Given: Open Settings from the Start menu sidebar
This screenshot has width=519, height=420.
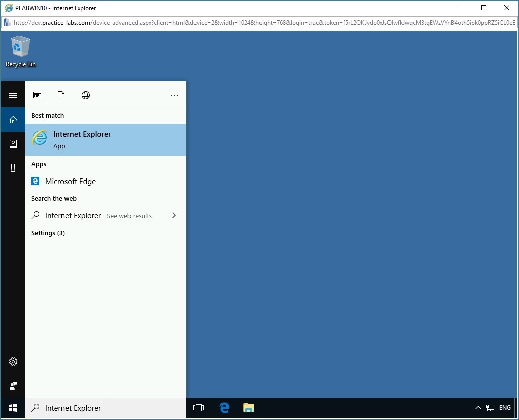Looking at the screenshot, I should (x=13, y=362).
